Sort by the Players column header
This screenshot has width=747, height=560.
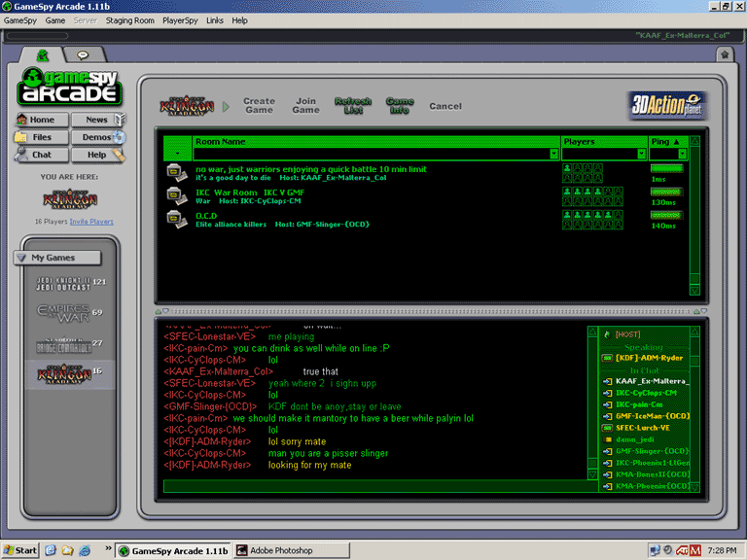pos(604,141)
